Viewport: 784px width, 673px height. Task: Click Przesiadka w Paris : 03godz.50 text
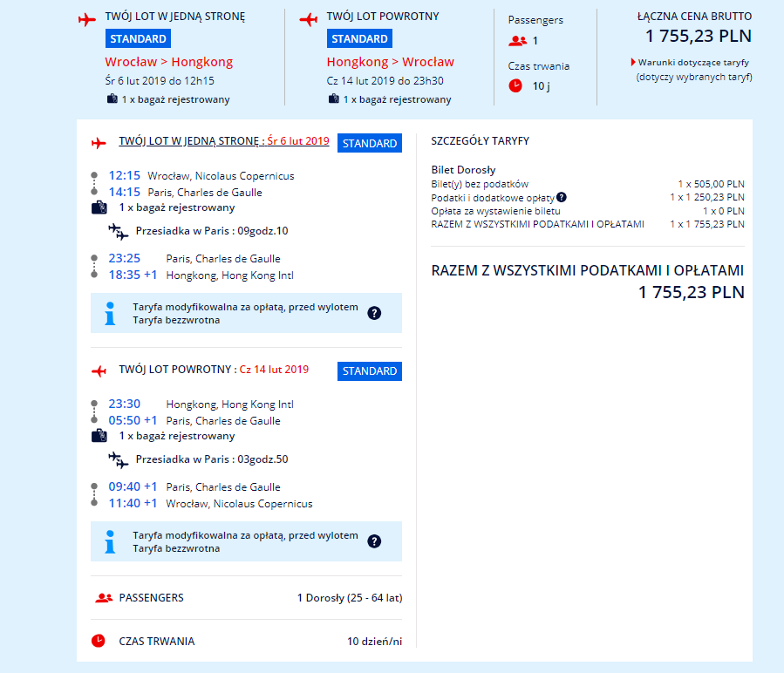(x=212, y=459)
